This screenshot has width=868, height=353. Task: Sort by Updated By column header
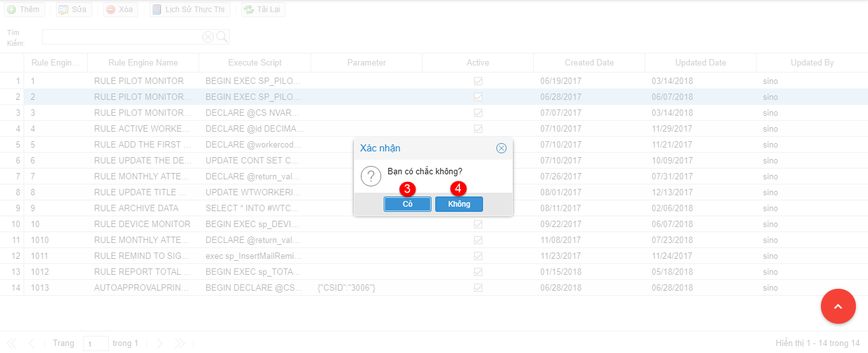coord(811,63)
